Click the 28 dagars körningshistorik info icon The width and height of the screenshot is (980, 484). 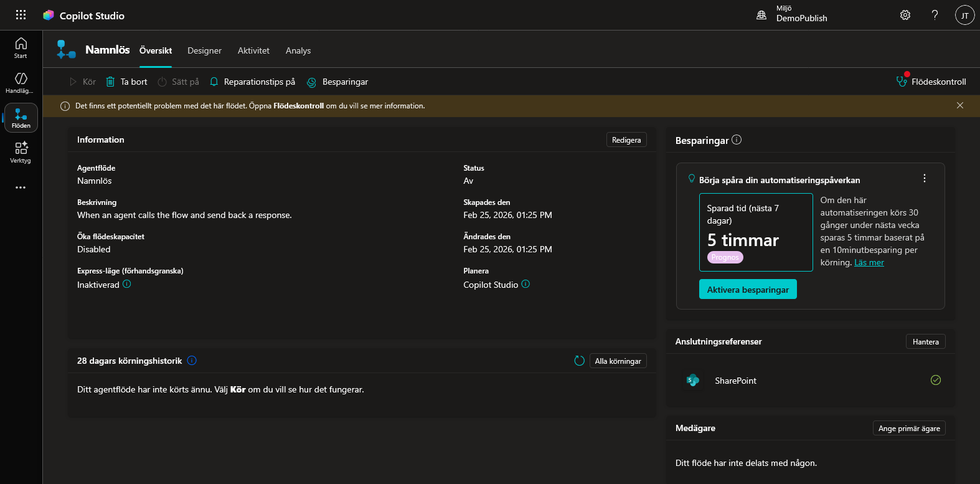pos(192,361)
